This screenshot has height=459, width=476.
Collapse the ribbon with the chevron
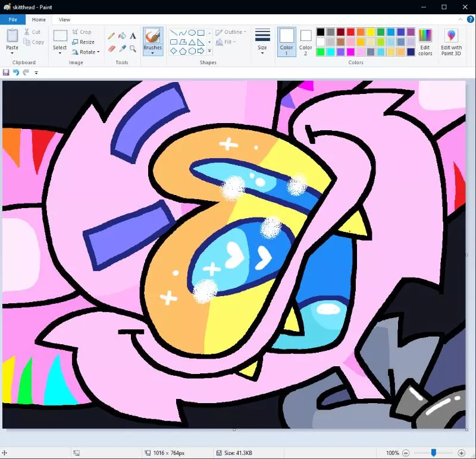click(461, 20)
